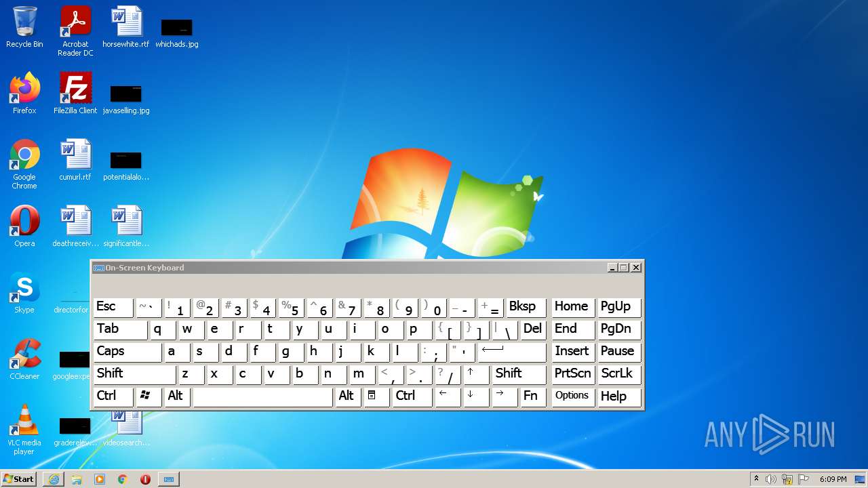Screen dimensions: 868x488
Task: Toggle the left Alt key
Action: click(178, 396)
